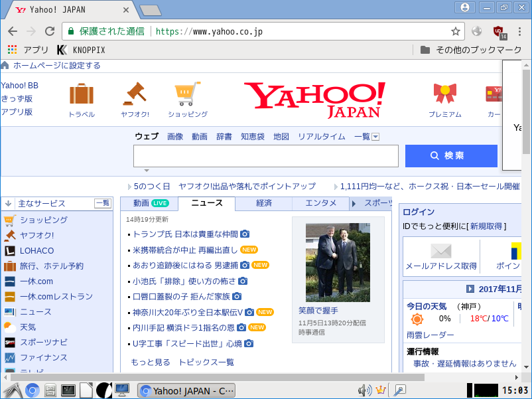The image size is (532, 399).
Task: Open the globe extension icon
Action: (477, 31)
